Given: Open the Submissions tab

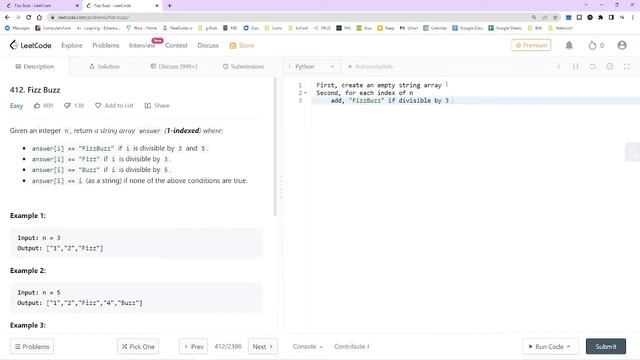Looking at the screenshot, I should pyautogui.click(x=243, y=67).
